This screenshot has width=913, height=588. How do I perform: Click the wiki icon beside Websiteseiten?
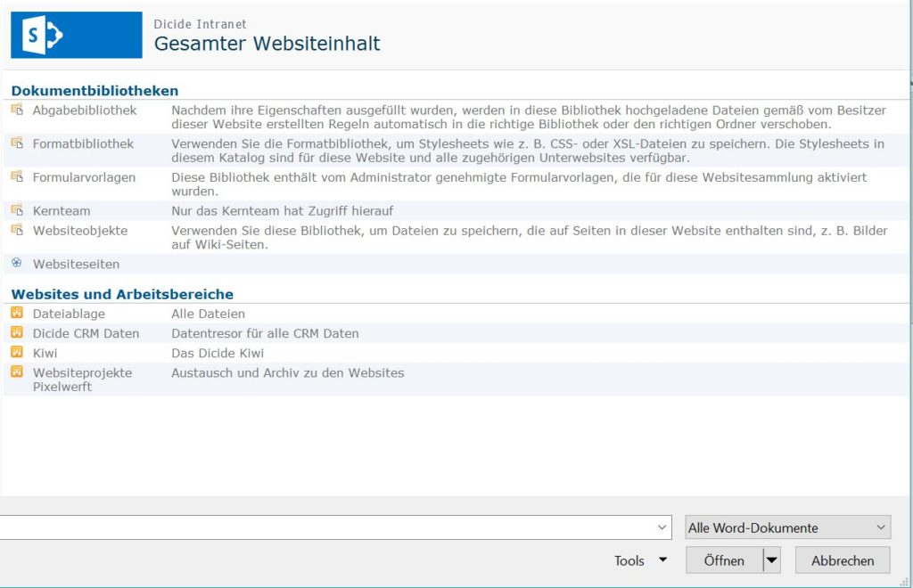(x=16, y=263)
